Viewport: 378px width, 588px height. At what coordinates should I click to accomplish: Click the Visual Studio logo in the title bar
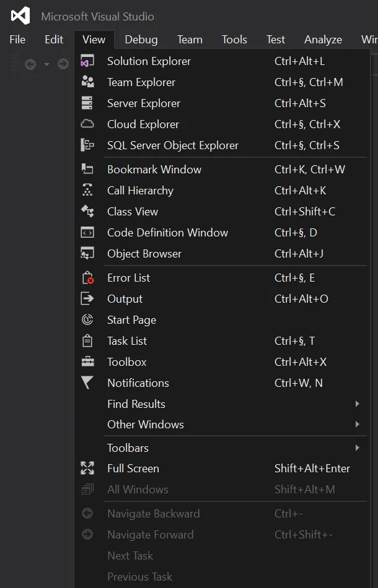[20, 15]
